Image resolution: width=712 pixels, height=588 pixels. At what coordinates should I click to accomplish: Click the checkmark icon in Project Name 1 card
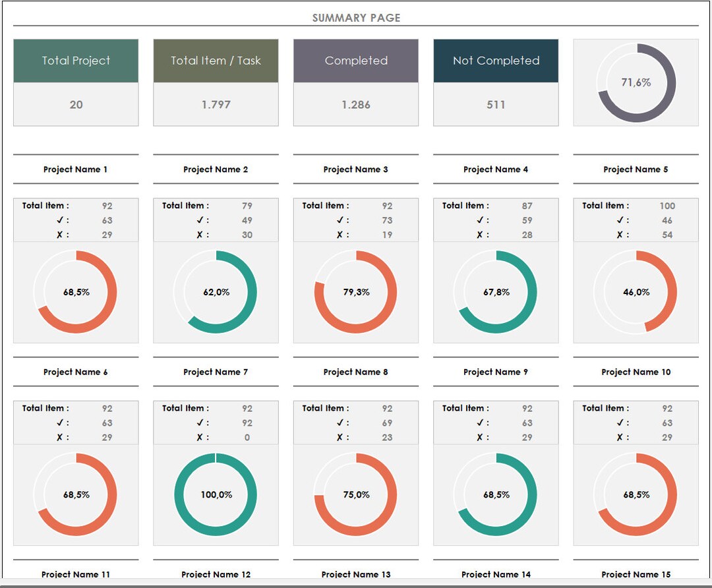click(x=60, y=220)
